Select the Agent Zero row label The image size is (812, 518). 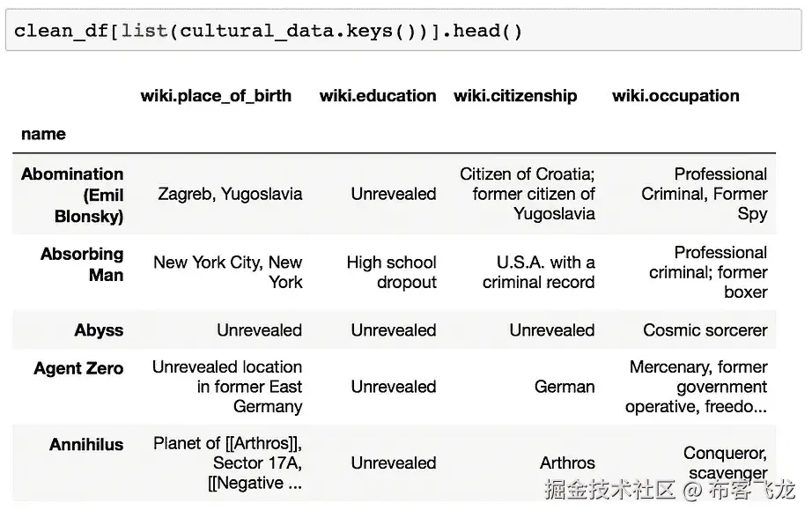click(78, 368)
